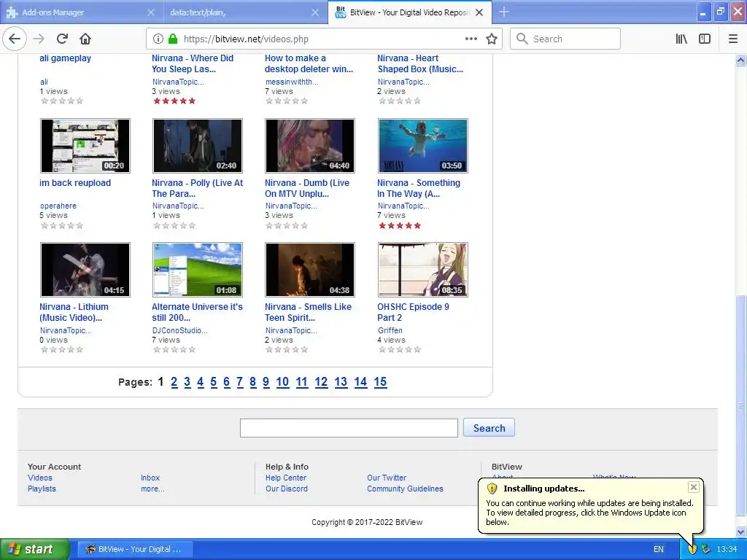Open the browser Home page icon
This screenshot has height=560, width=747.
(x=85, y=39)
